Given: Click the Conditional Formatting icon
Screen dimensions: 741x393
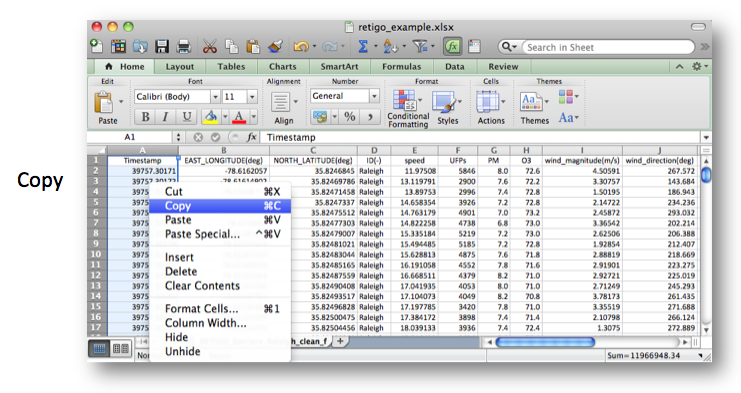Looking at the screenshot, I should (405, 100).
